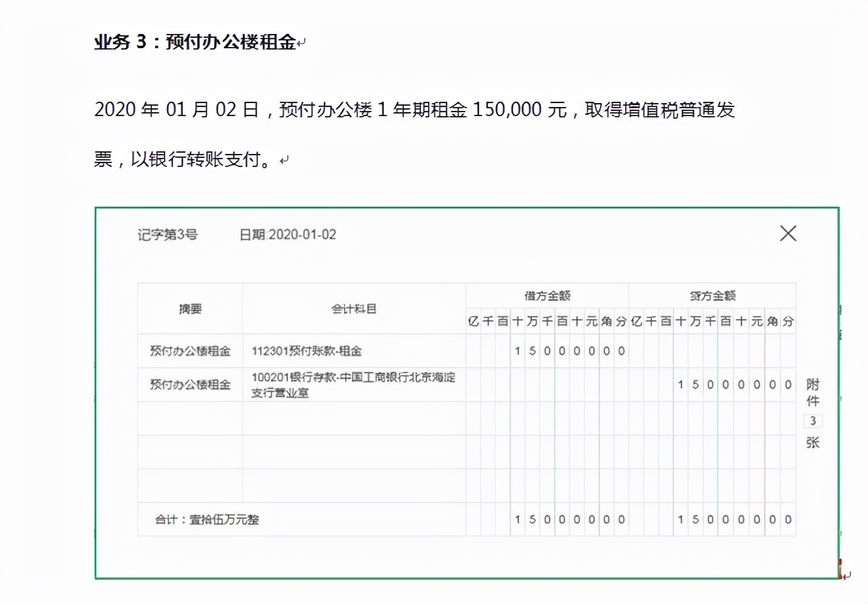Click the close X icon on the voucher dialog
This screenshot has height=604, width=868.
click(x=788, y=233)
